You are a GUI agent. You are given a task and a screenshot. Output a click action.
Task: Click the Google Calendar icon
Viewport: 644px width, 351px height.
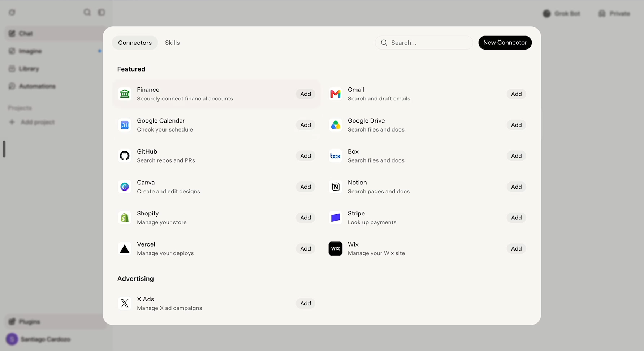pyautogui.click(x=125, y=125)
